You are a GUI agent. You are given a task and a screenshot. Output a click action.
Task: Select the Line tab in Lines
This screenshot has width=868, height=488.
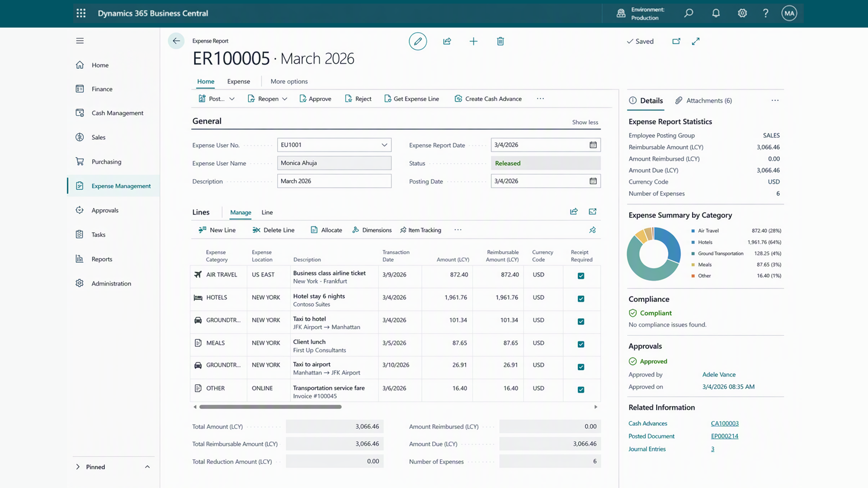(267, 212)
